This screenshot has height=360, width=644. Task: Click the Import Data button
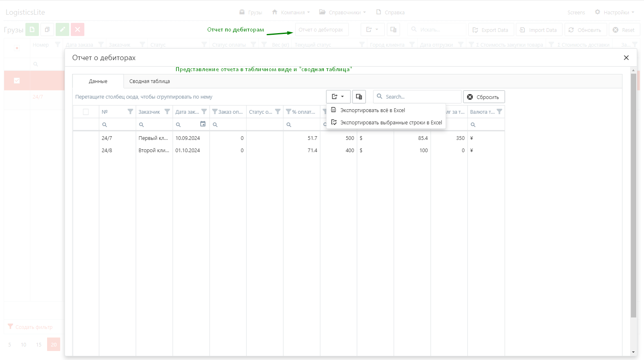(x=539, y=30)
